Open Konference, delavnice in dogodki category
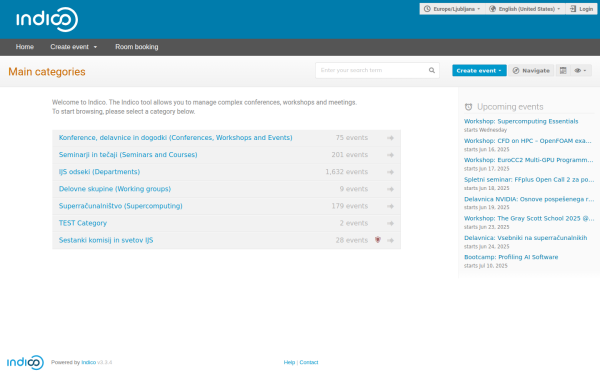The image size is (600, 375). 176,137
